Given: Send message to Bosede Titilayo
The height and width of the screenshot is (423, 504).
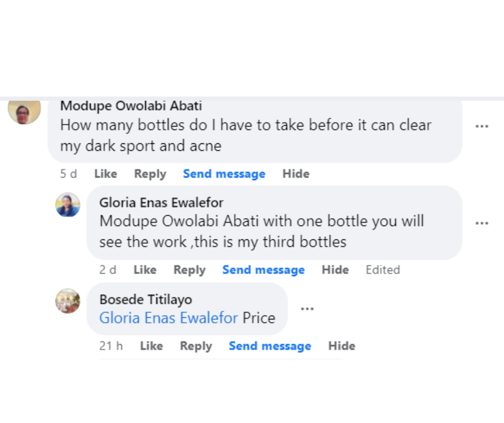Looking at the screenshot, I should pos(270,346).
